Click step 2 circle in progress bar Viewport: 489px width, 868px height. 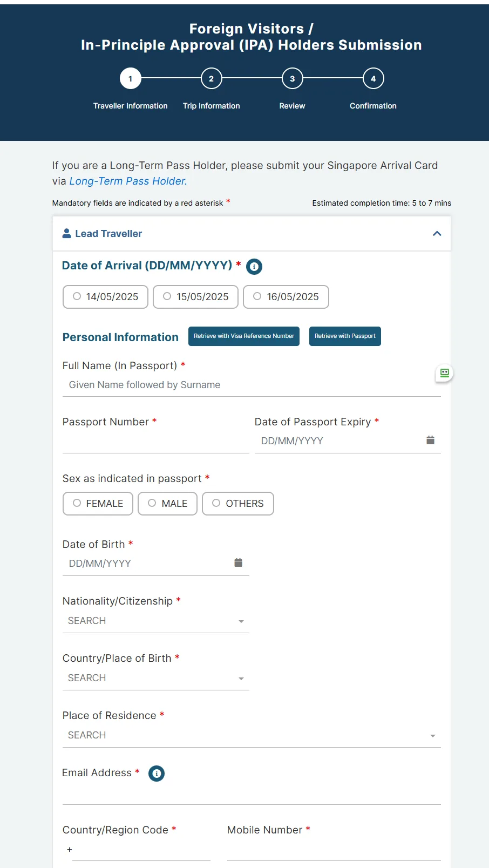(211, 79)
